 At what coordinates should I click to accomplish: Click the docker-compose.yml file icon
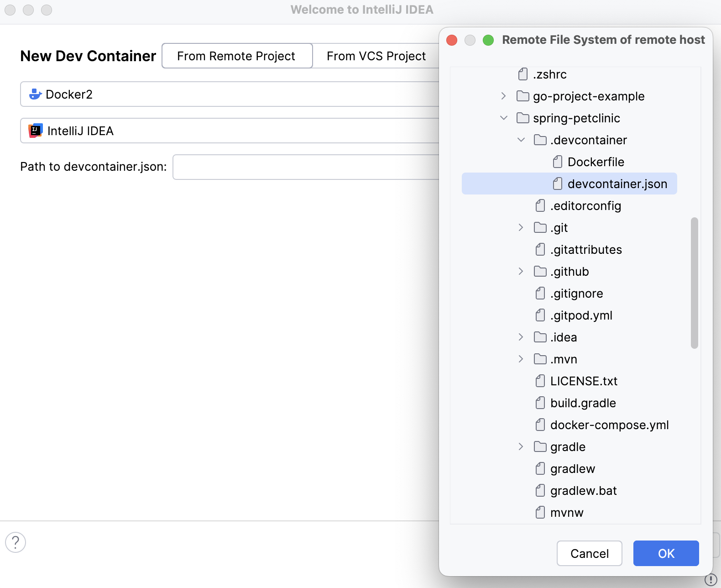click(x=540, y=425)
